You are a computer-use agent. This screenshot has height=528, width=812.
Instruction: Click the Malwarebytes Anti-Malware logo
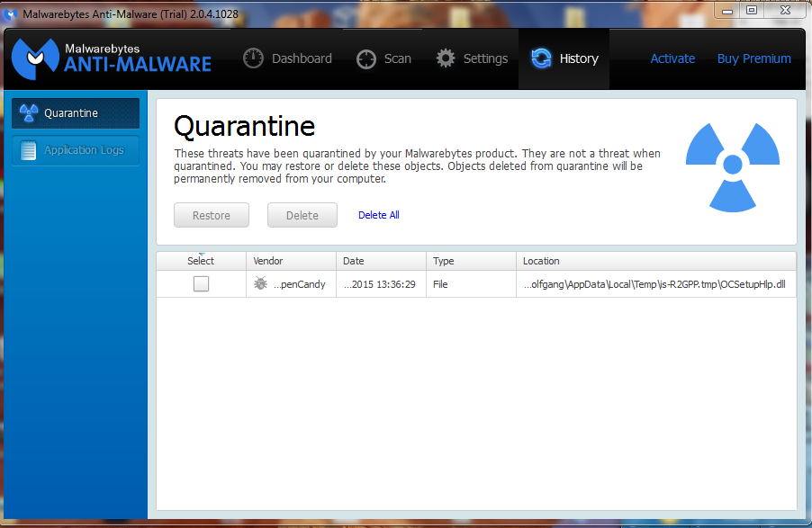(112, 58)
